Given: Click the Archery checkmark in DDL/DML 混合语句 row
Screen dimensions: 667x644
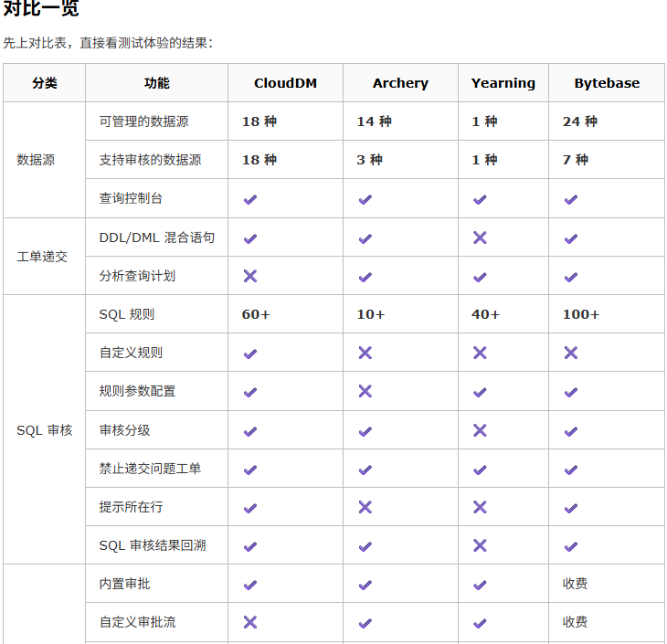Looking at the screenshot, I should click(x=365, y=238).
